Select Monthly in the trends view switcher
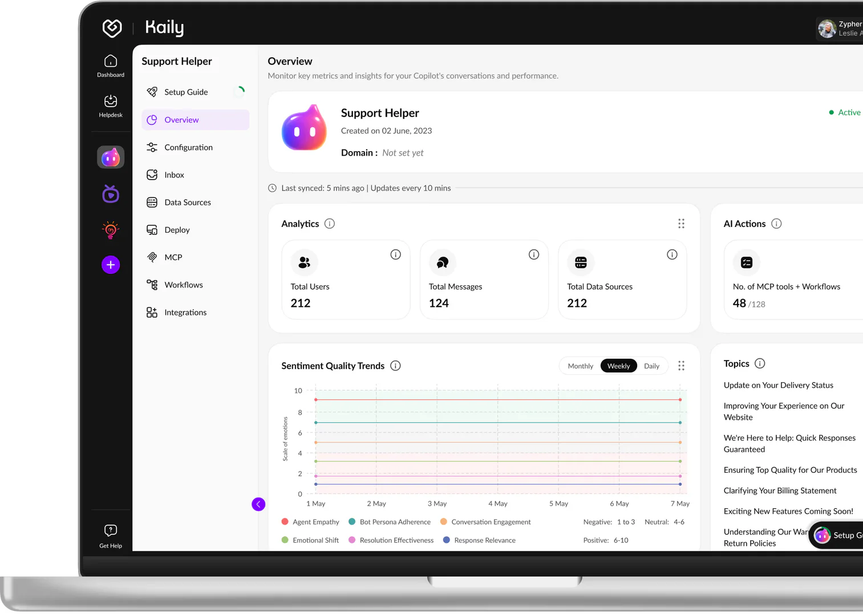Viewport: 863px width, 616px height. coord(580,366)
